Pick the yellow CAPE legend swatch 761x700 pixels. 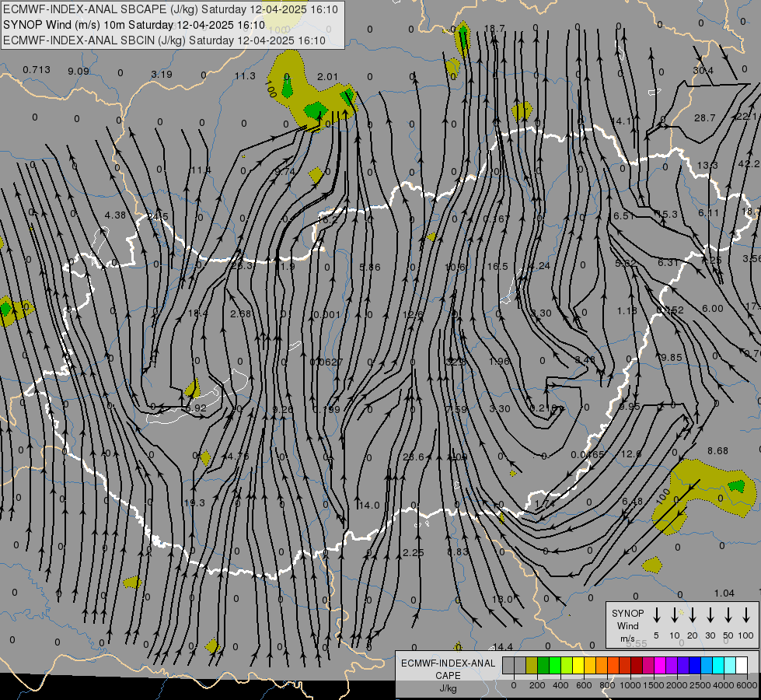point(578,665)
